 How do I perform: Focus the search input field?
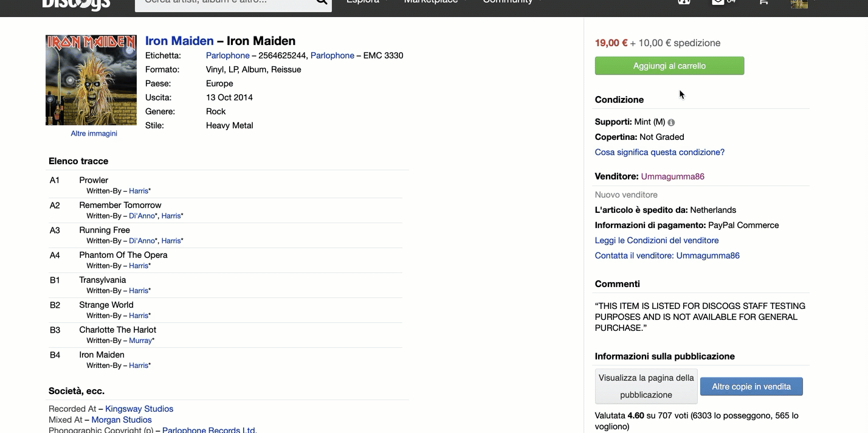click(x=225, y=3)
